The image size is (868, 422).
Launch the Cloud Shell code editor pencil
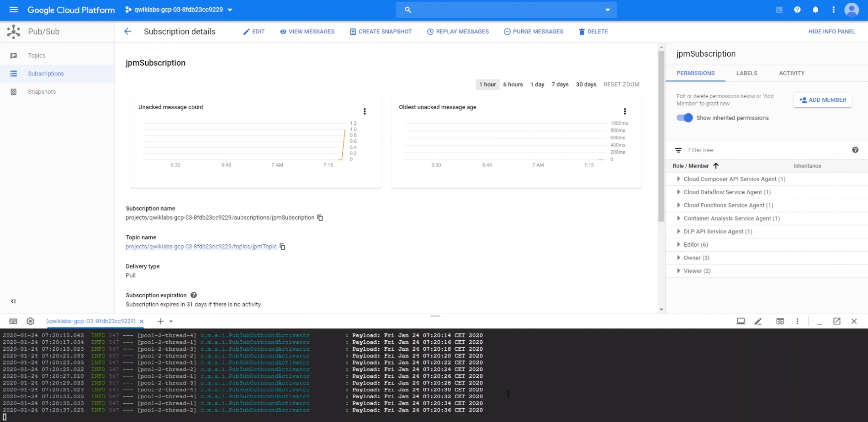pos(758,322)
